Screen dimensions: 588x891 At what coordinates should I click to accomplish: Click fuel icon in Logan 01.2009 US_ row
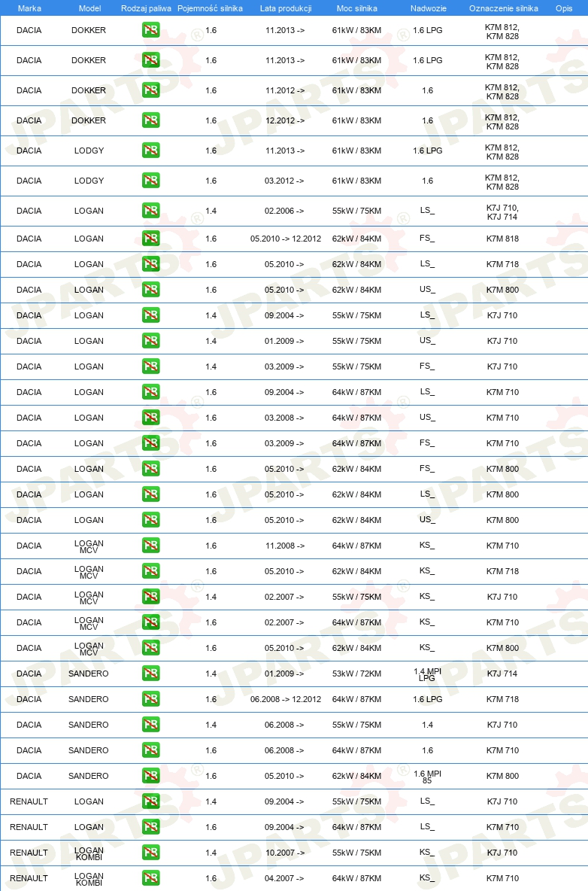tap(151, 340)
